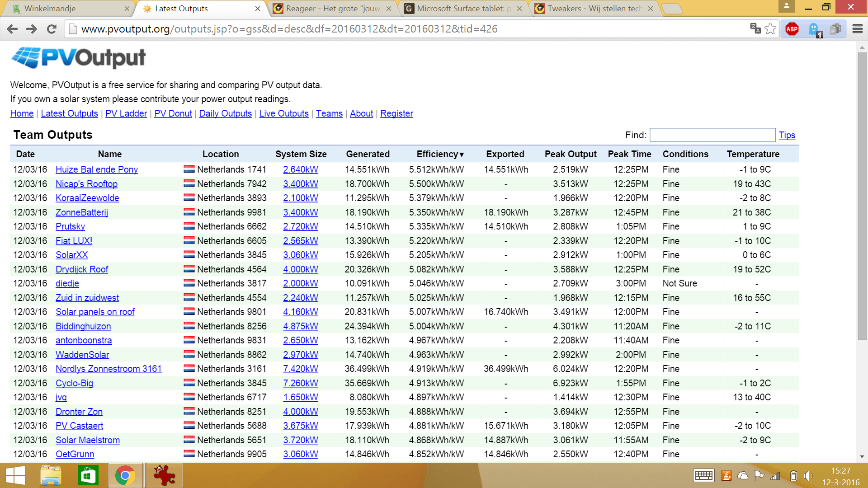This screenshot has width=868, height=488.
Task: Open Huize Bal ende Pony system
Action: (97, 169)
